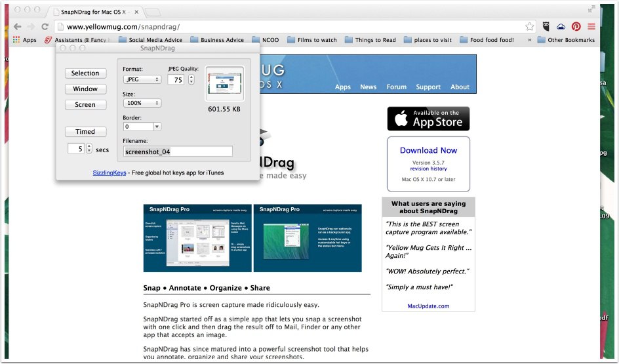
Task: Open the Food food food! bookmark folder
Action: tap(487, 40)
